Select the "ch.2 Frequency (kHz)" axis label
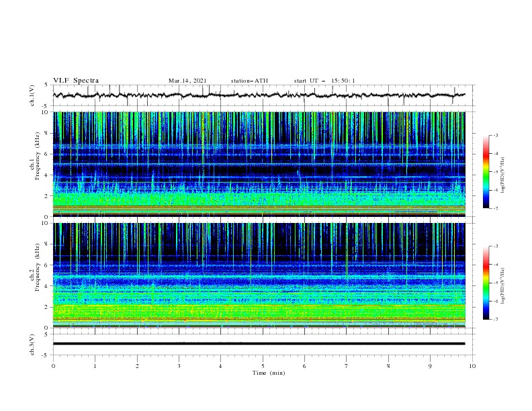This screenshot has width=532, height=411. [36, 267]
